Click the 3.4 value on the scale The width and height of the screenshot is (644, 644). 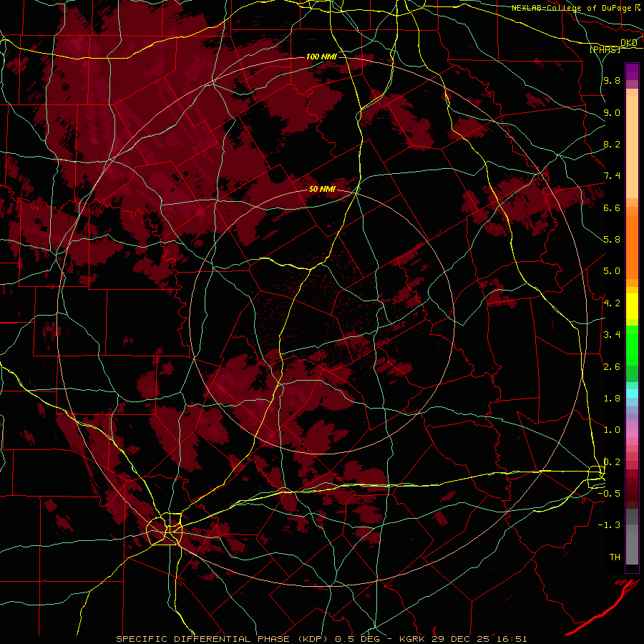pos(612,335)
